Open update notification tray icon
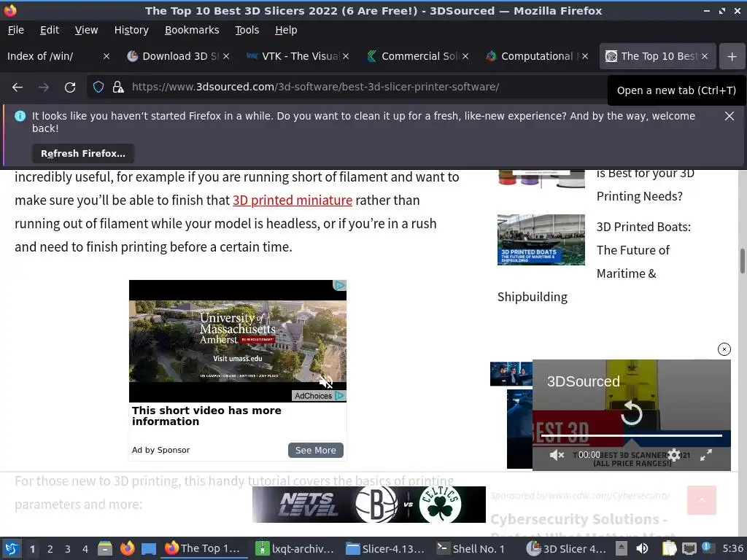Viewport: 747px width, 560px height. [706, 548]
